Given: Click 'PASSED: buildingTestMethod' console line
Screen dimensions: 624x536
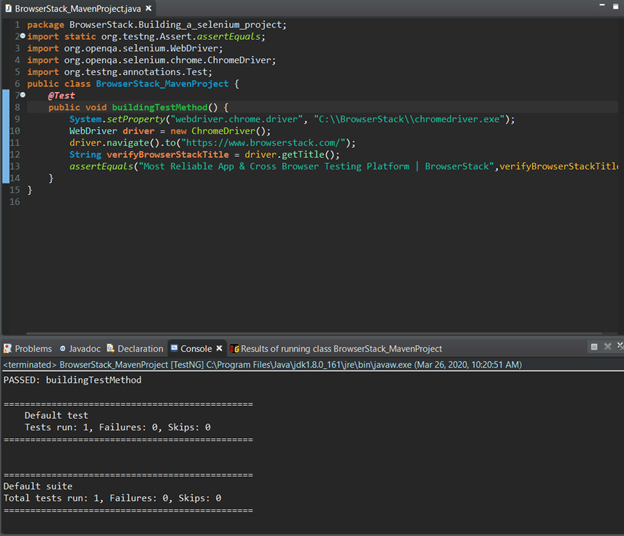Looking at the screenshot, I should click(72, 380).
